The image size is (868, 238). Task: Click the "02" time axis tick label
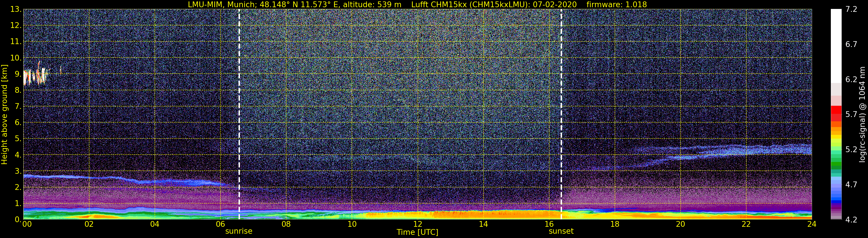click(x=89, y=224)
